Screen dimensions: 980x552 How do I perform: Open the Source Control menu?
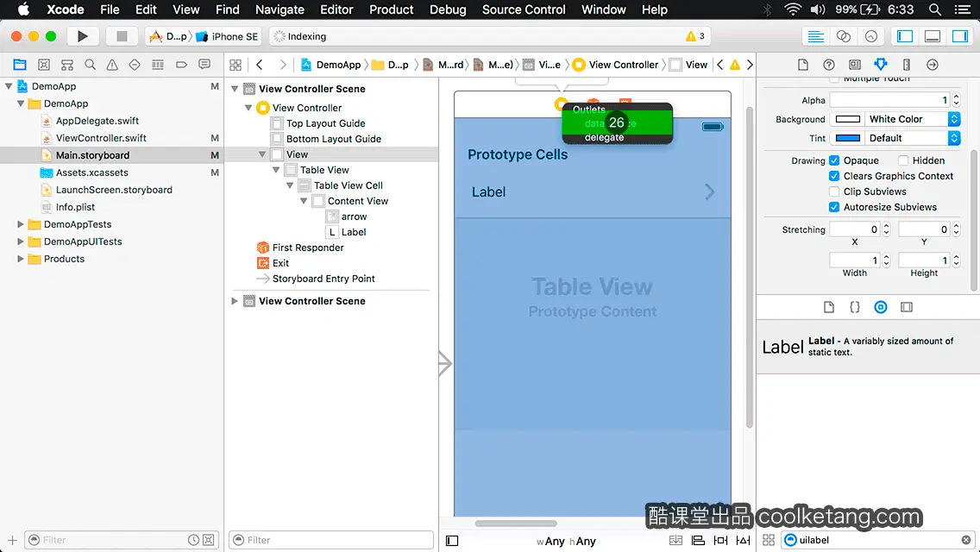click(524, 9)
